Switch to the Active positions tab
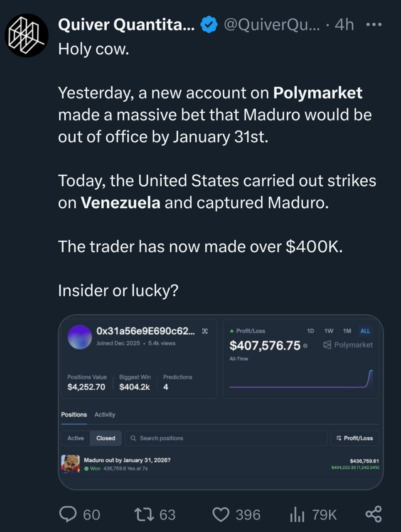Image resolution: width=401 pixels, height=532 pixels. click(76, 438)
